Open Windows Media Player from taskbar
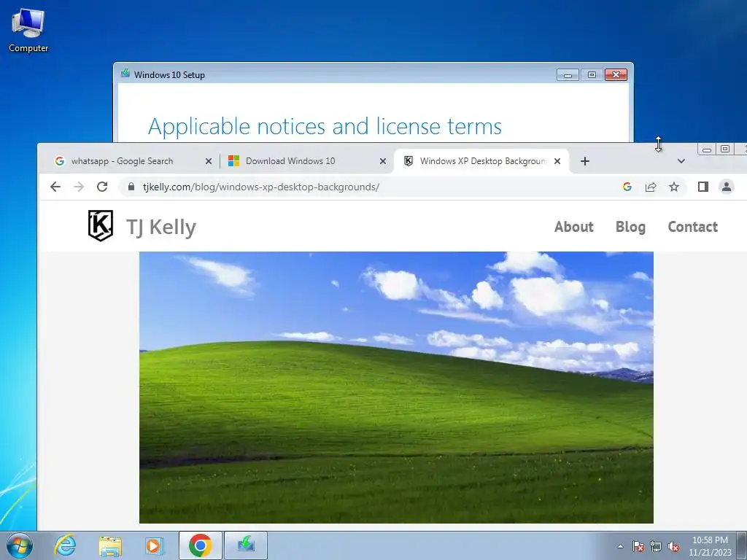This screenshot has width=747, height=560. tap(155, 545)
